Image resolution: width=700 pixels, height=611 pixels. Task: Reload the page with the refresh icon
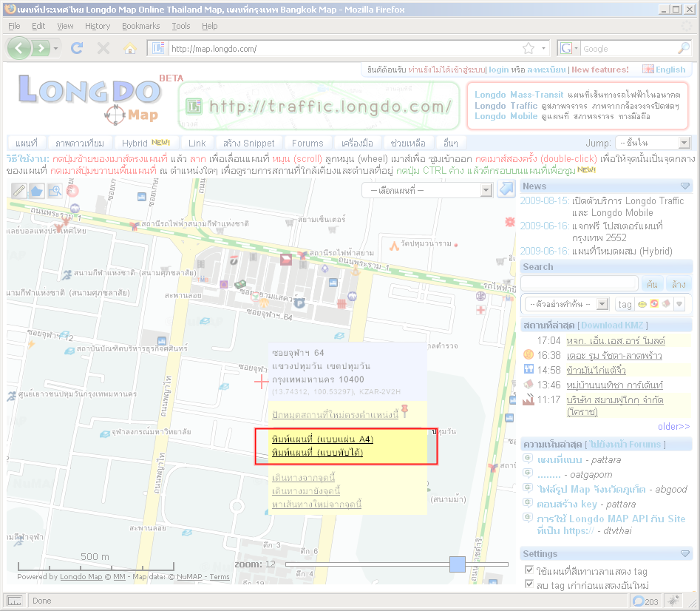pyautogui.click(x=77, y=48)
